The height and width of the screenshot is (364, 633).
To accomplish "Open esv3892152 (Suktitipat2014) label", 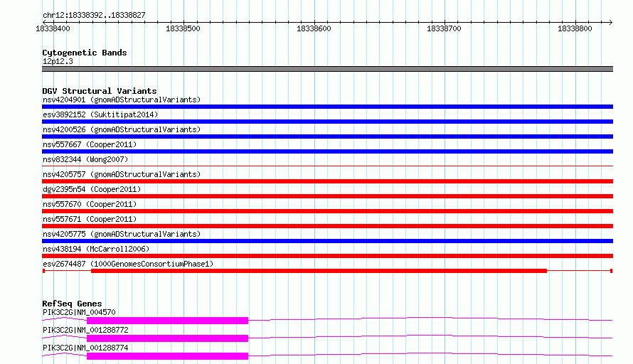I will (100, 114).
